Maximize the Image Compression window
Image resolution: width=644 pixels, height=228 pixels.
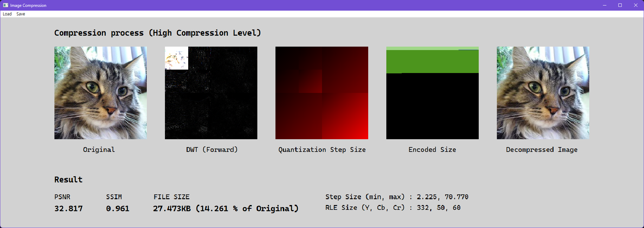tap(620, 5)
